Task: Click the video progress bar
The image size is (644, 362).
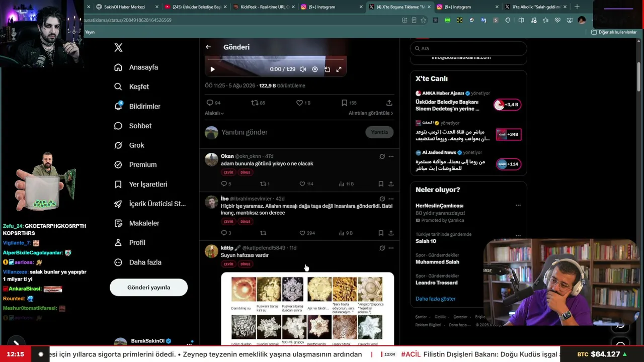Action: tap(276, 59)
